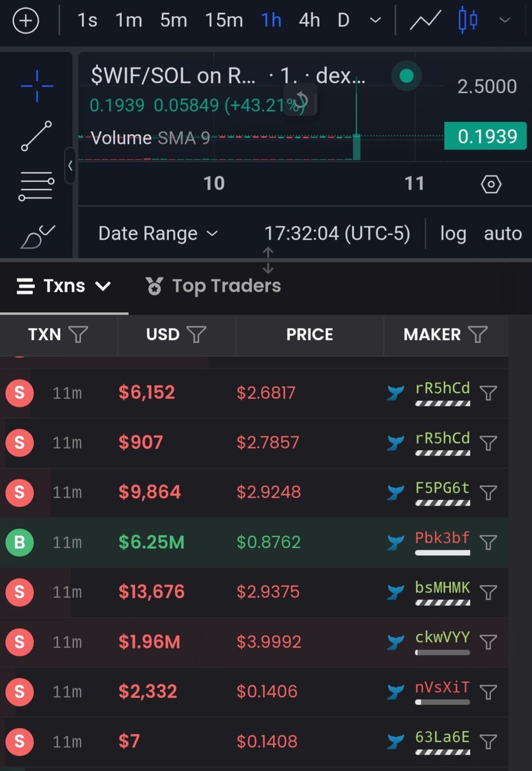This screenshot has width=532, height=771.
Task: Open the Date Range dropdown
Action: point(158,233)
